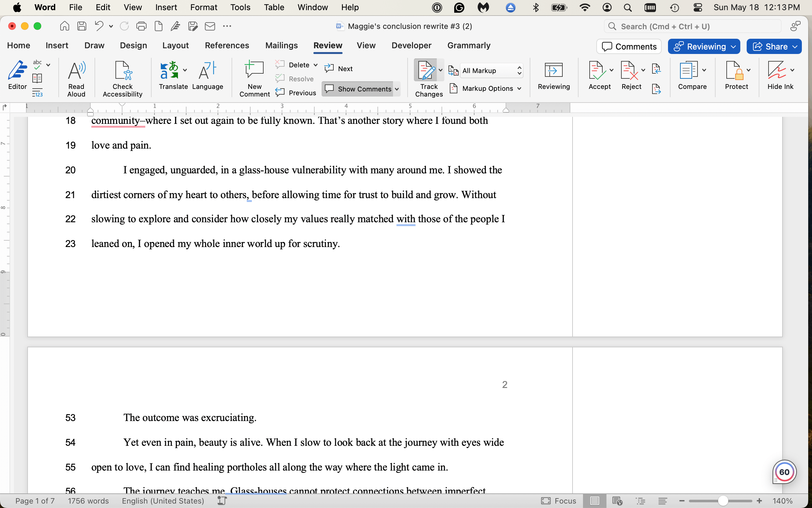Go to the Next comment
The height and width of the screenshot is (508, 812).
(x=338, y=69)
